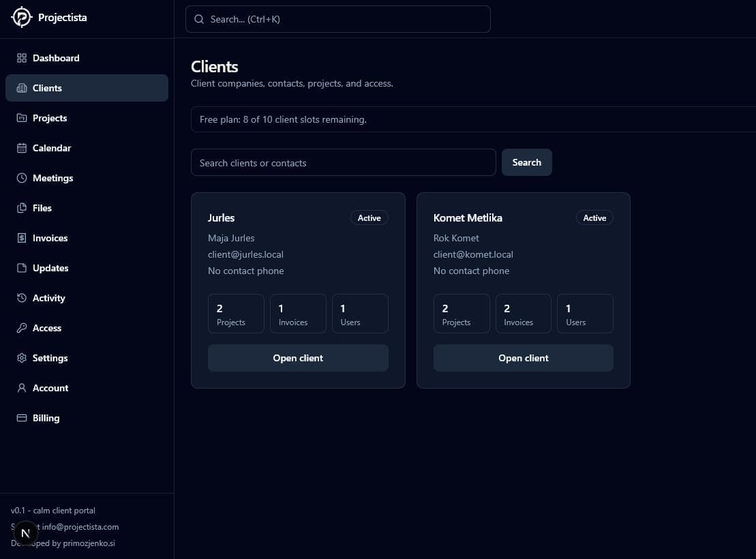Click the Activity history icon
This screenshot has width=756, height=559.
click(22, 298)
